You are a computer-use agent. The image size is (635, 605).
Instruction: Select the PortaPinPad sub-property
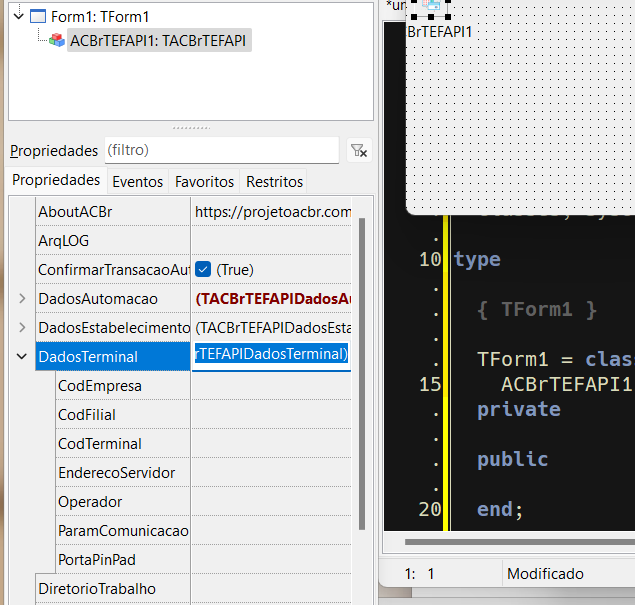(x=123, y=560)
